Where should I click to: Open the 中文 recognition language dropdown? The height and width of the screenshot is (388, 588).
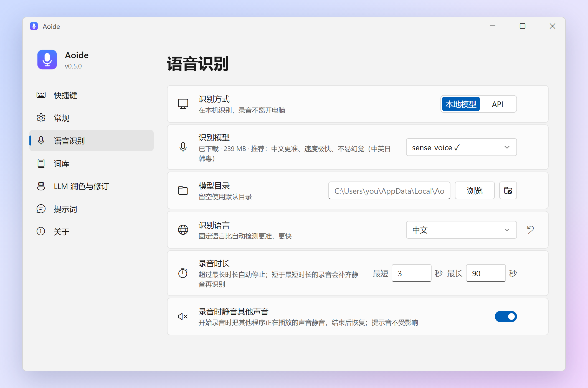pyautogui.click(x=461, y=230)
